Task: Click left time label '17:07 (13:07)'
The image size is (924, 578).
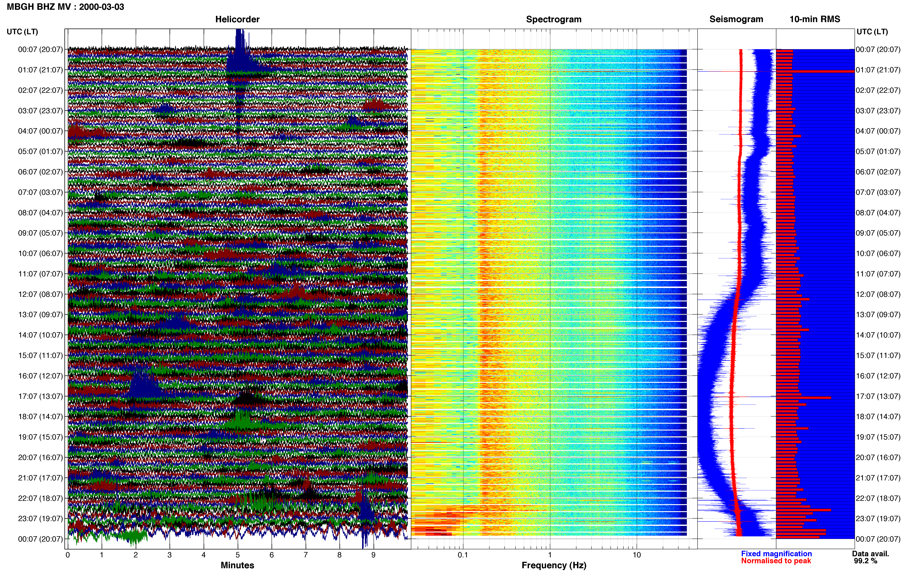Action: click(41, 396)
